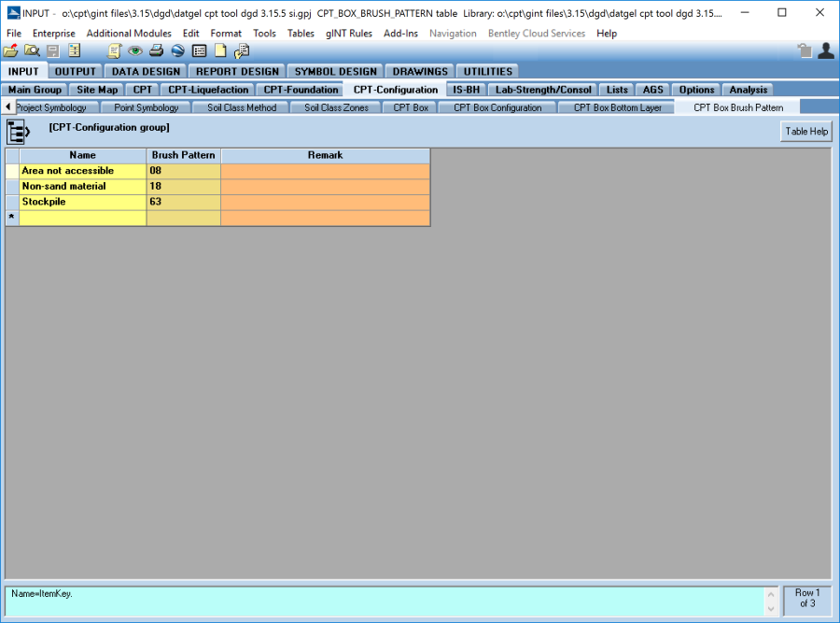840x623 pixels.
Task: Click the Remark column header
Action: 325,155
